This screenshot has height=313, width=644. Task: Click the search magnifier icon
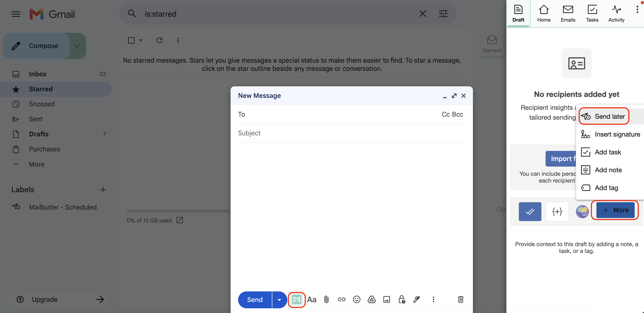[132, 14]
